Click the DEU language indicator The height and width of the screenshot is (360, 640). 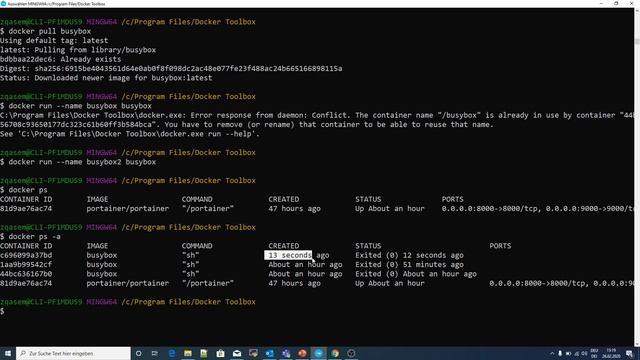coord(594,353)
